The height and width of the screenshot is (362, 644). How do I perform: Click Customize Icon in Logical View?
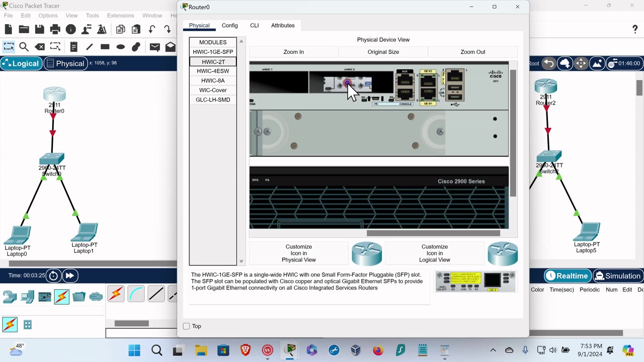click(x=435, y=253)
